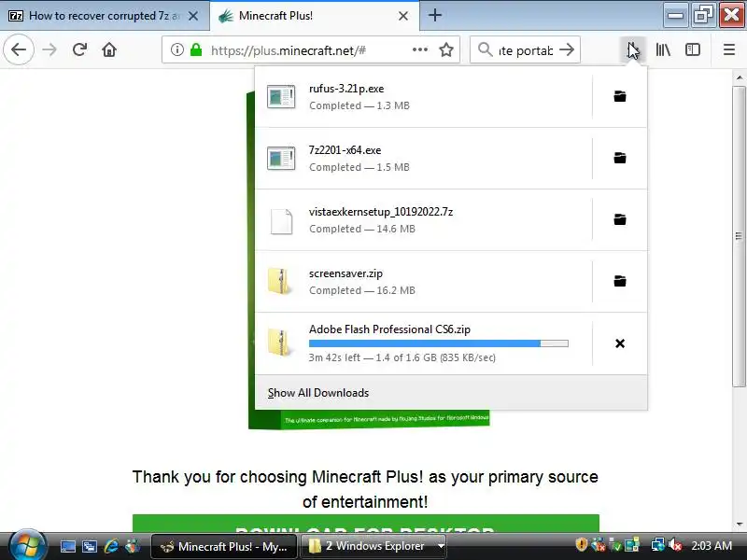Open containing folder for screensaver.zip
The image size is (747, 560).
620,281
